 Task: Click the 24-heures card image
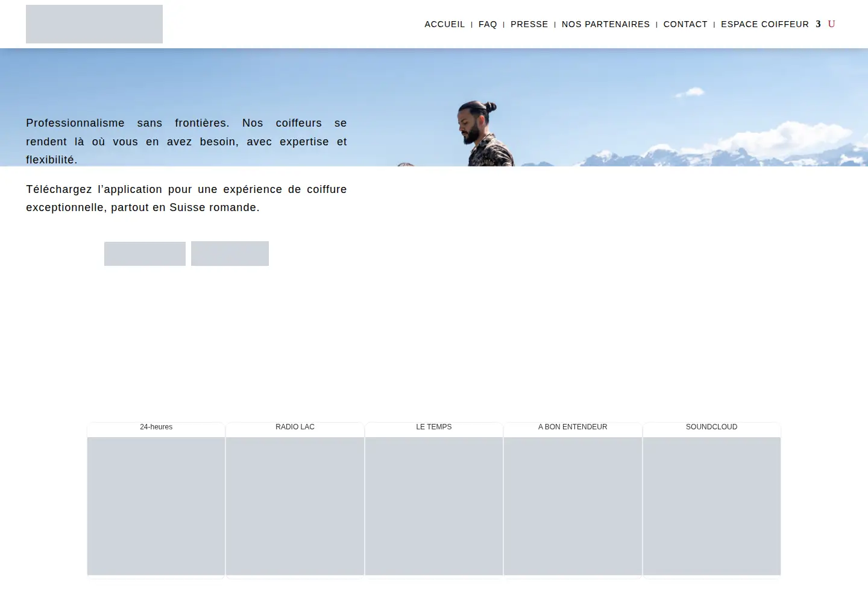point(156,507)
